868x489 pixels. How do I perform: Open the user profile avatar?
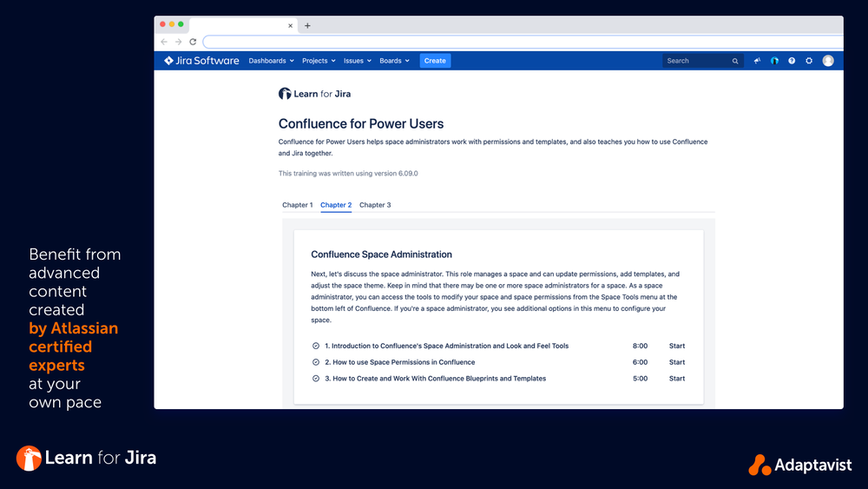pos(828,61)
